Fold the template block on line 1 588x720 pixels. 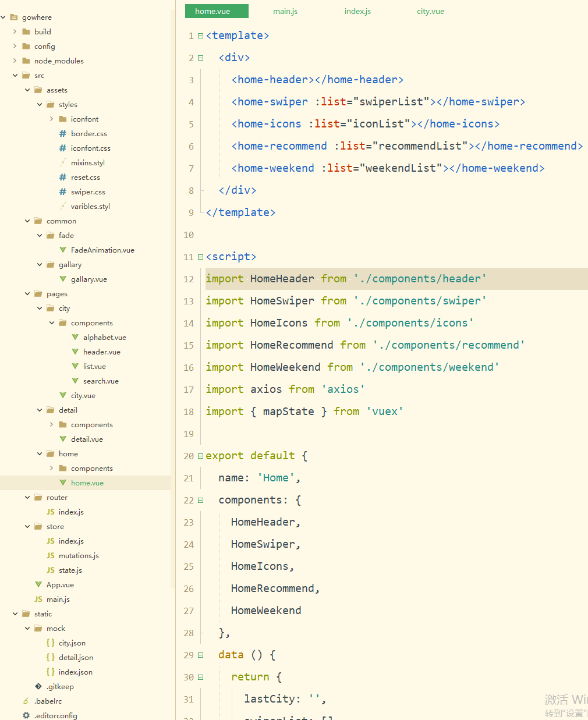(200, 36)
